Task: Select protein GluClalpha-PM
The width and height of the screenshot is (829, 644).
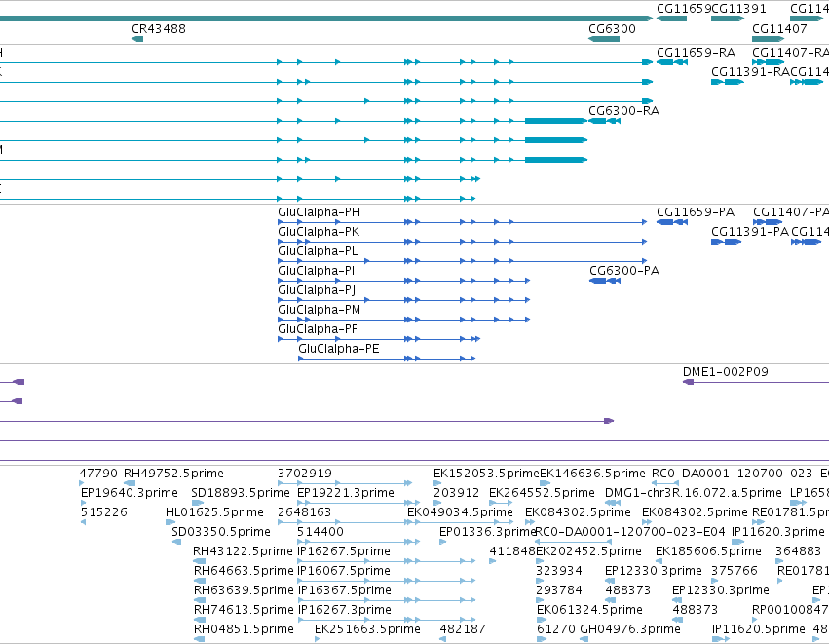Action: pyautogui.click(x=404, y=320)
